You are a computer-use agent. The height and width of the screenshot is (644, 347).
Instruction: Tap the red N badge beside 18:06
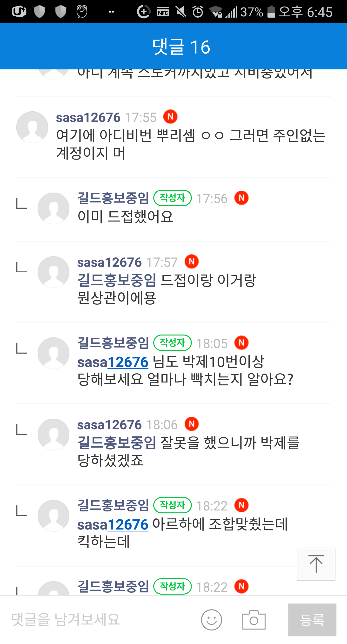click(x=192, y=424)
